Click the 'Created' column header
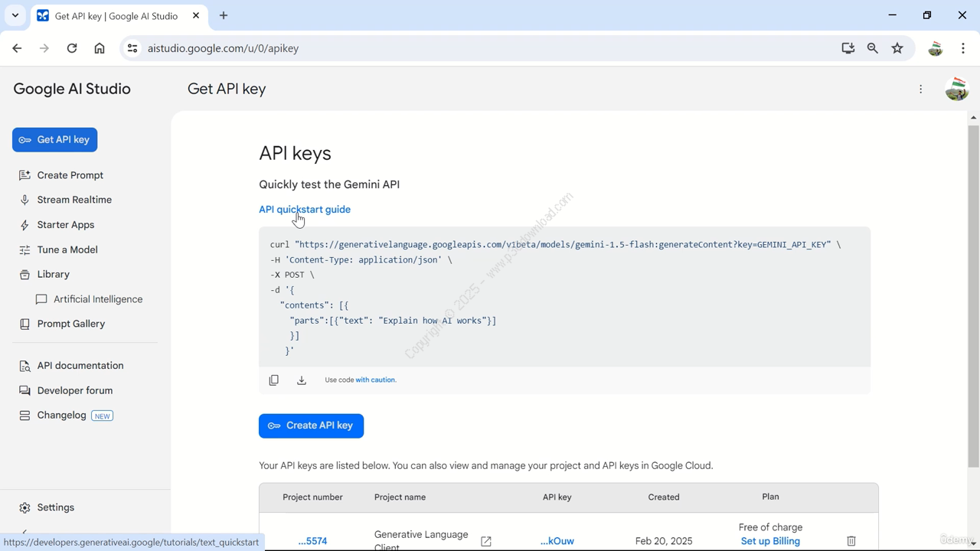Viewport: 980px width, 551px height. pos(663,497)
